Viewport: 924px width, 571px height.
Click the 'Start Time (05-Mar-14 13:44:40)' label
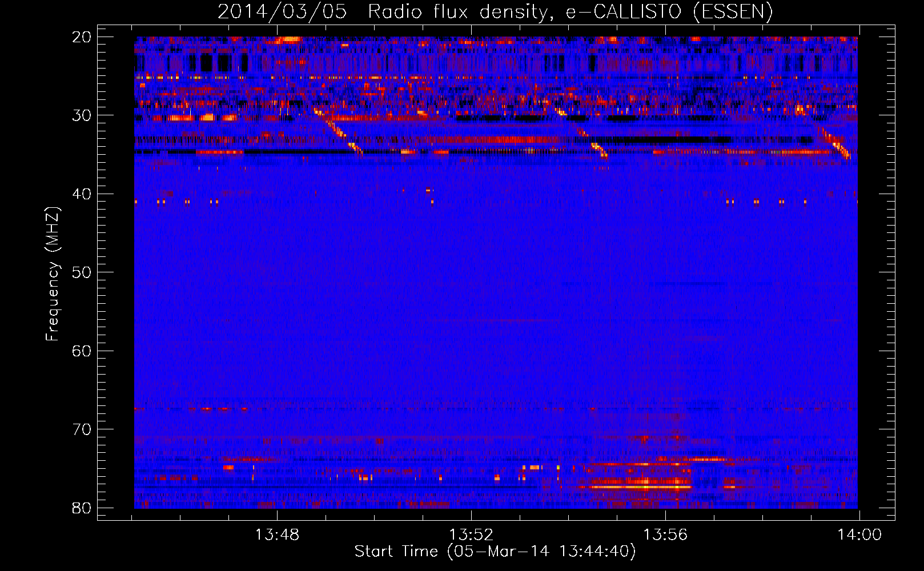(495, 552)
